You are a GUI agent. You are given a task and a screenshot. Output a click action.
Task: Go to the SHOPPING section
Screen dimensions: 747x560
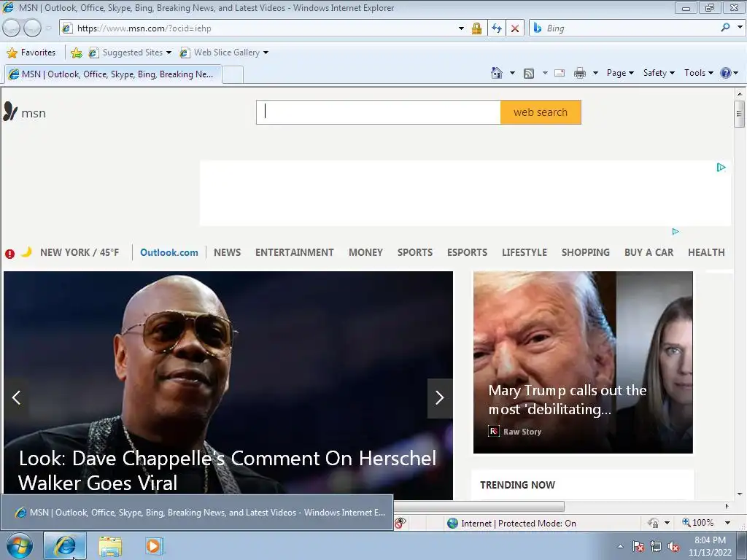click(586, 252)
